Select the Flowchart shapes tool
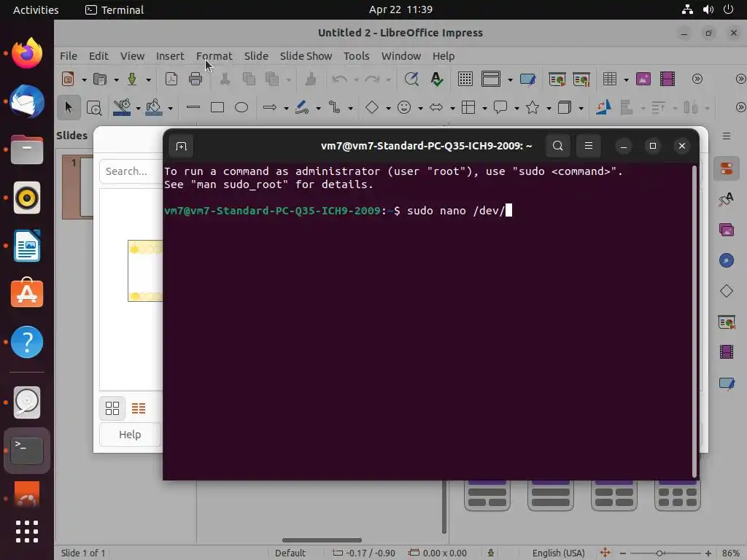Image resolution: width=747 pixels, height=560 pixels. click(x=468, y=108)
